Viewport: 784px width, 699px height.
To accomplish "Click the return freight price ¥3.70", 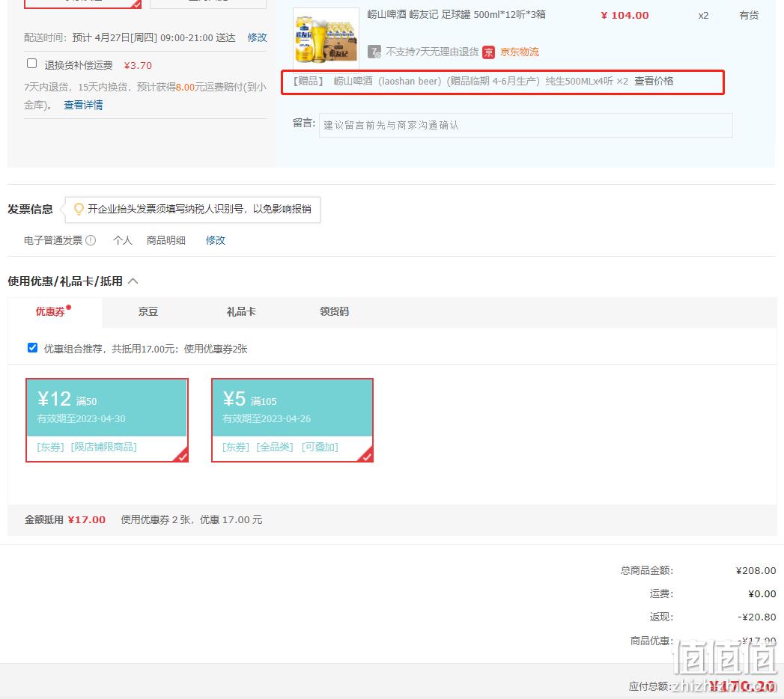I will (x=138, y=65).
